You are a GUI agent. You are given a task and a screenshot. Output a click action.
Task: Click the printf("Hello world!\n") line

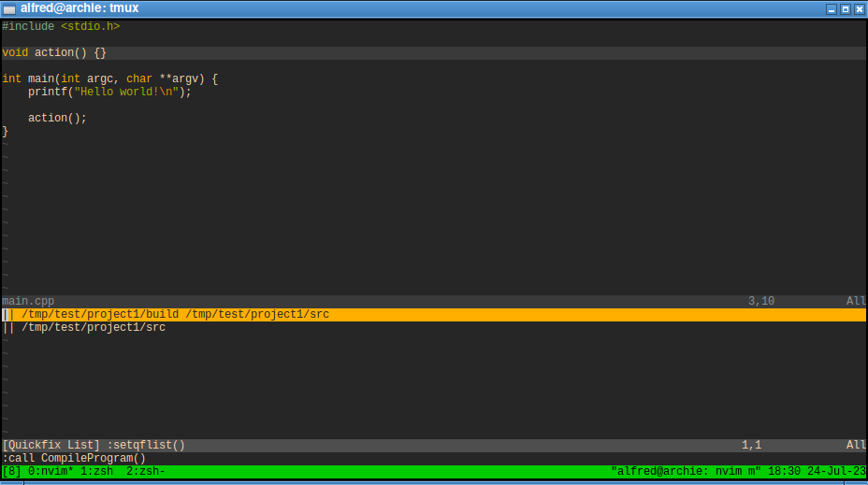(x=109, y=92)
